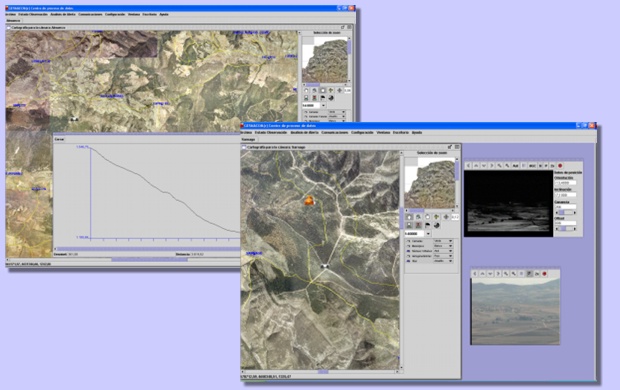
Task: Open Configuración menu in the front window
Action: click(362, 133)
